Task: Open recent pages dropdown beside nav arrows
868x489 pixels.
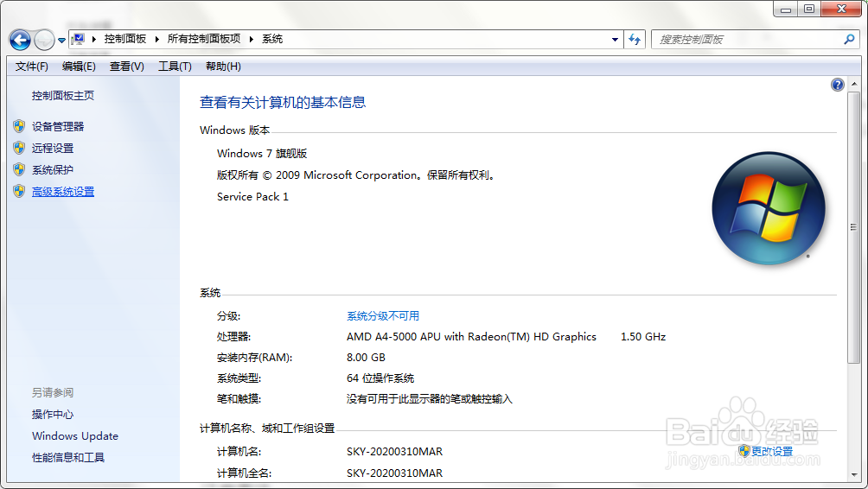Action: click(61, 40)
